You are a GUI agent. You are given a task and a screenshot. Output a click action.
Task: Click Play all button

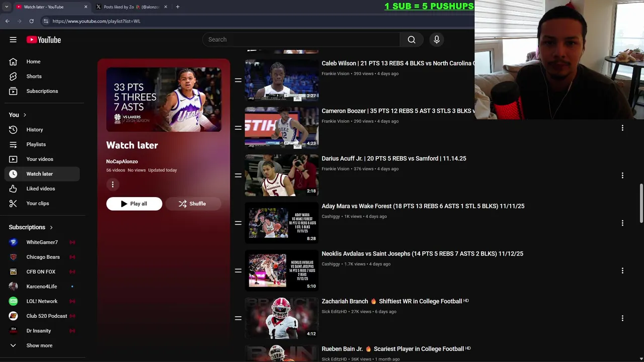134,204
